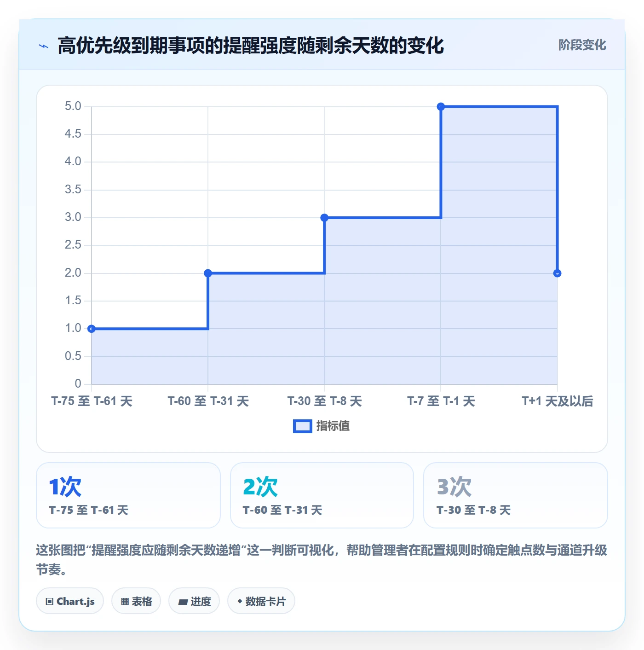Click the 进度 tag
Viewport: 644px width, 650px height.
click(194, 601)
